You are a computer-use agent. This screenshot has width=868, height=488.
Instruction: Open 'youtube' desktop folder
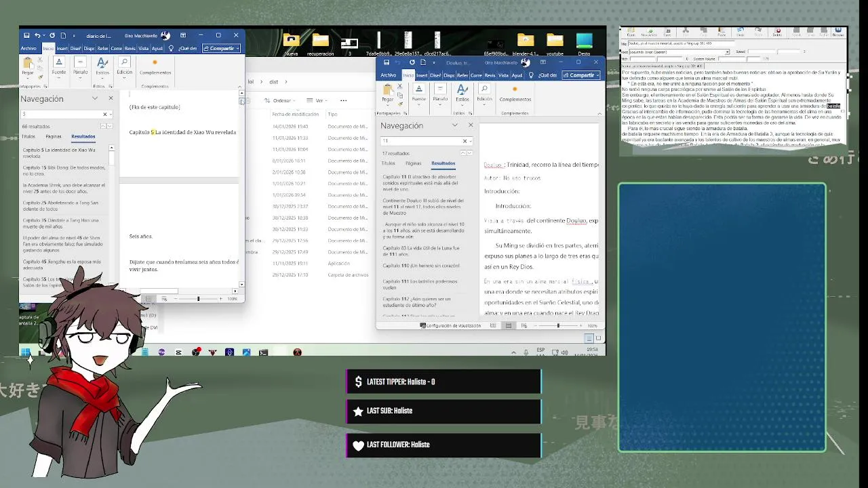click(x=555, y=44)
